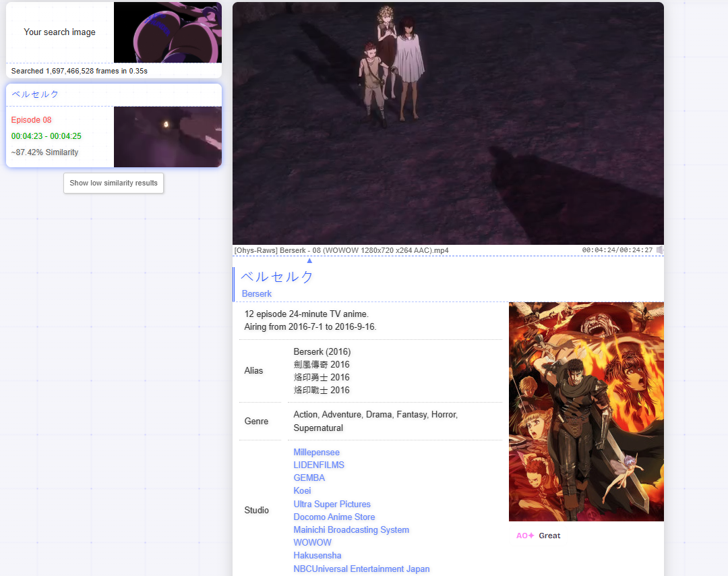
Task: Open the Ultra Super Pictures link
Action: click(x=332, y=505)
